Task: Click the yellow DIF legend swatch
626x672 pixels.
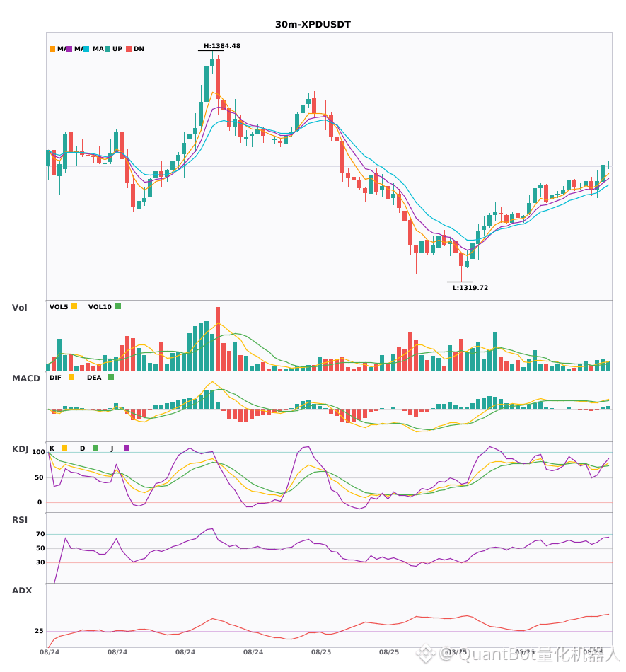Action: (71, 377)
